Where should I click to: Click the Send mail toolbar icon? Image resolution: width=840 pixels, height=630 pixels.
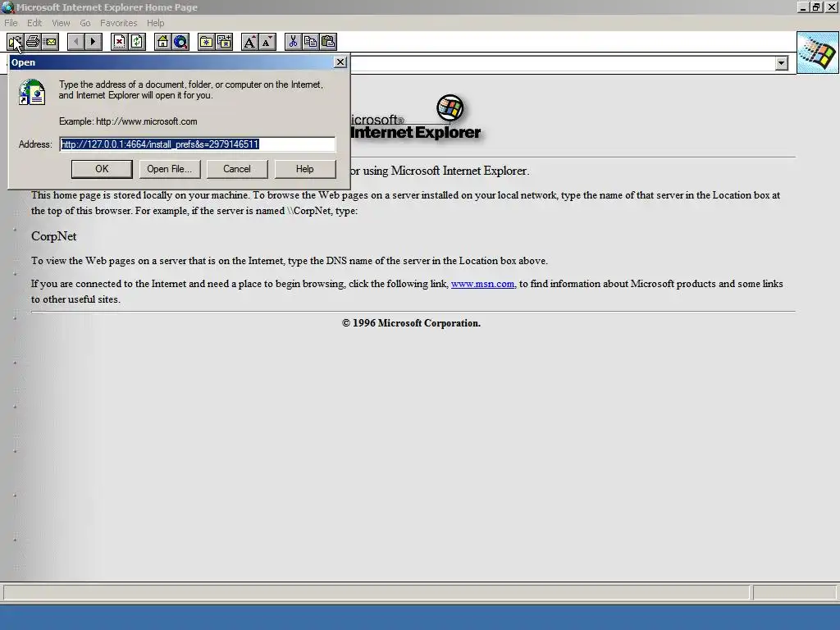pos(50,42)
